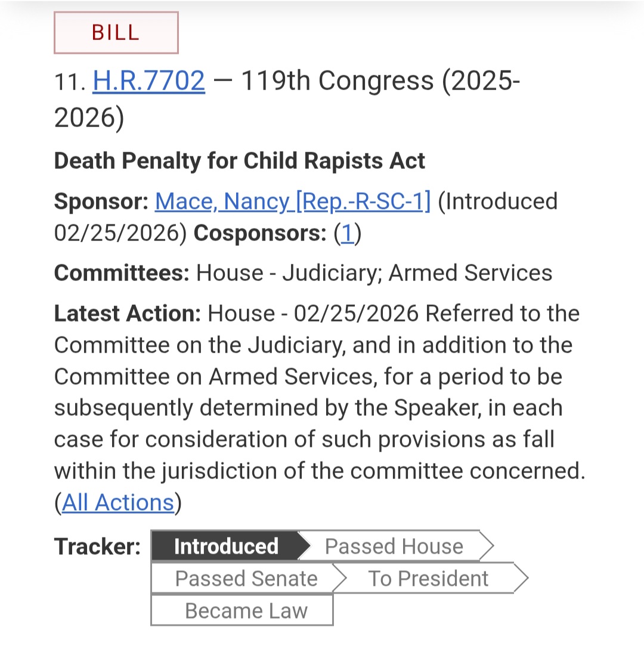Viewport: 644px width, 661px height.
Task: Click the bold Cosponsors: label
Action: (x=260, y=233)
